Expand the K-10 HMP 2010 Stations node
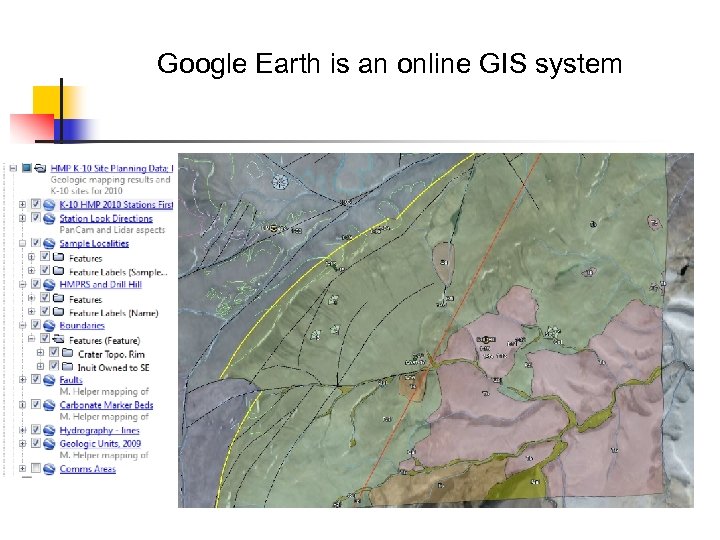The width and height of the screenshot is (720, 540). [x=22, y=204]
